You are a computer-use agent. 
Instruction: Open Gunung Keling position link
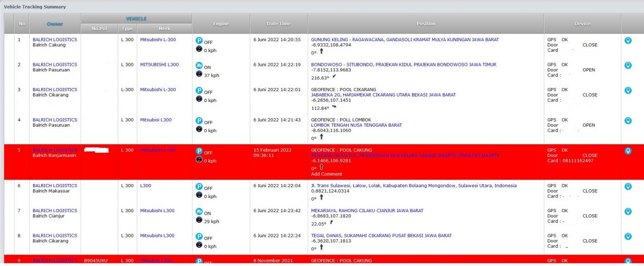(405, 40)
